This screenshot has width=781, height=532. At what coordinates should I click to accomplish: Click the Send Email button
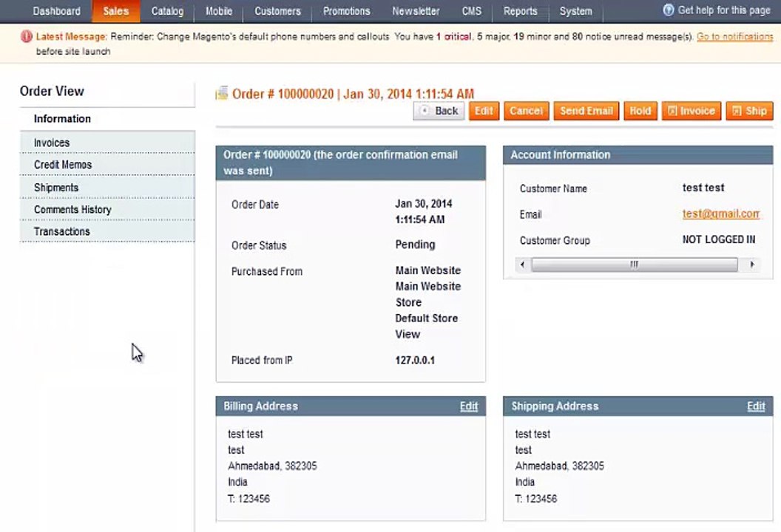586,111
